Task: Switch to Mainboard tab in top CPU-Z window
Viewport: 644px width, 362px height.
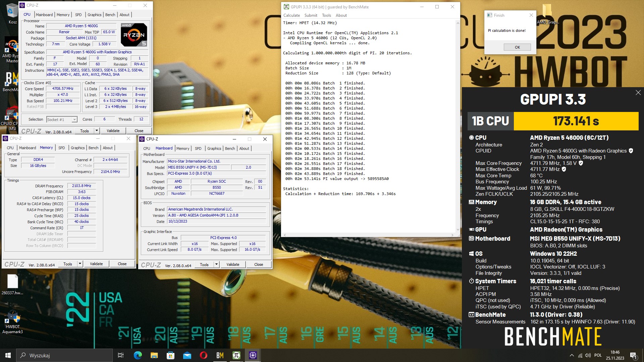Action: pos(44,15)
